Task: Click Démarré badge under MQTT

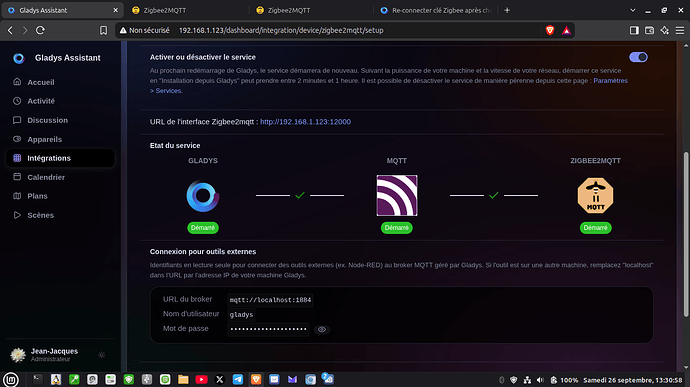Action: pos(396,228)
